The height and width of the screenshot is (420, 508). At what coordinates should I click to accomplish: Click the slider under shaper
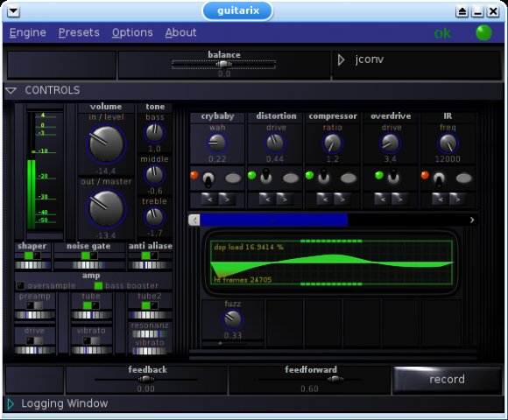tap(32, 265)
